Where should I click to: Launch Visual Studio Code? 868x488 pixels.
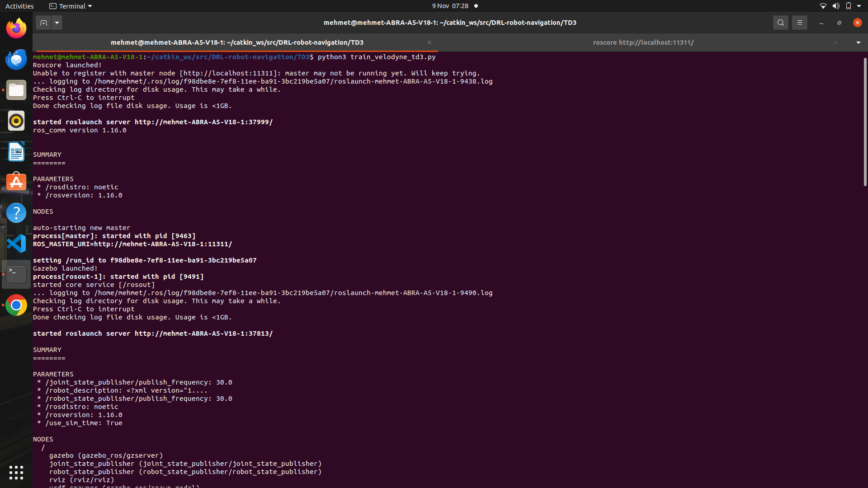coord(16,244)
